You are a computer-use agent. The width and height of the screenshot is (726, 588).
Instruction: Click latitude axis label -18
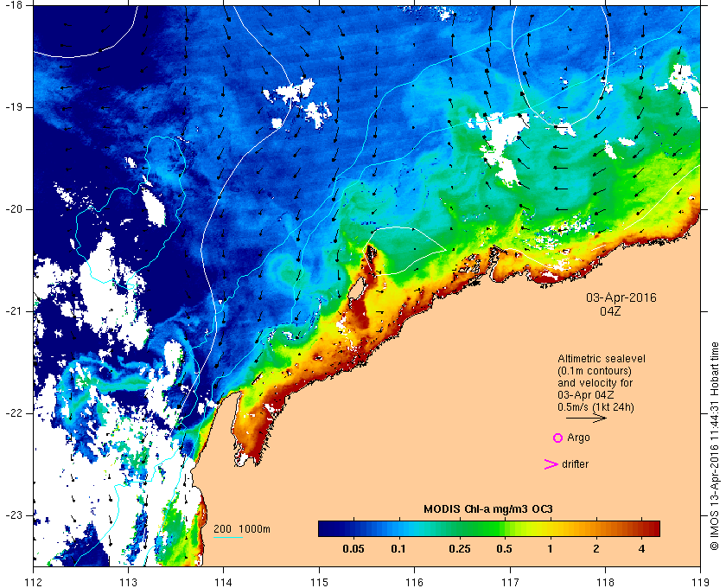12,5
